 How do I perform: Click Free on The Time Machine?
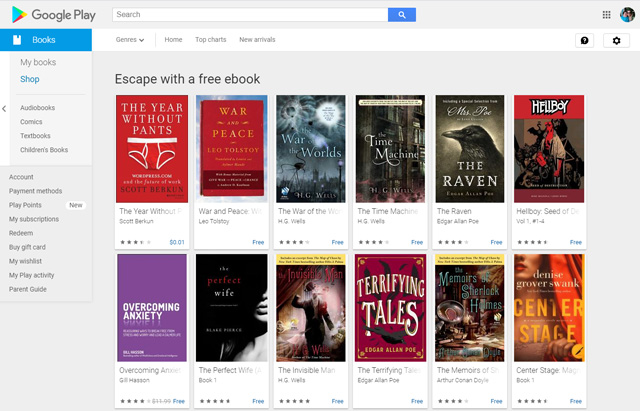pos(417,242)
